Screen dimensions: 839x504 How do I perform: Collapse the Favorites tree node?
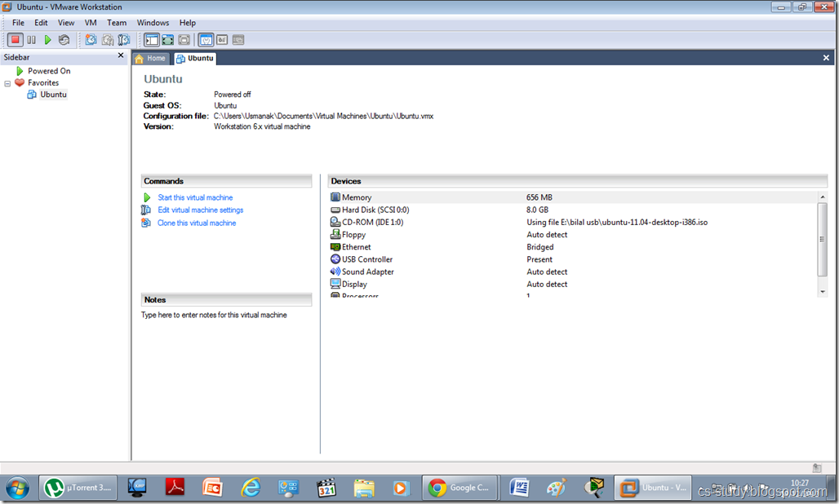[7, 83]
